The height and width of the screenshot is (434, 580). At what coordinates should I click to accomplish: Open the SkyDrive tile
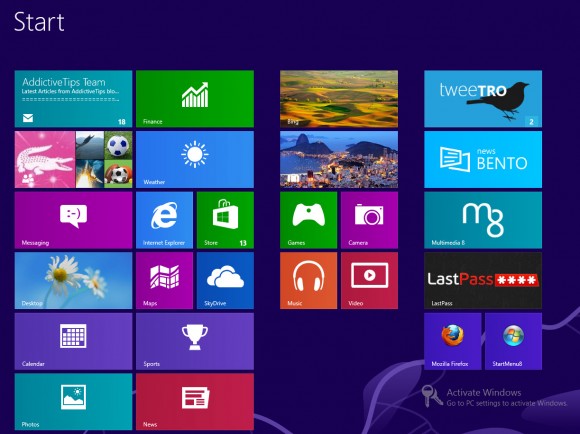225,280
